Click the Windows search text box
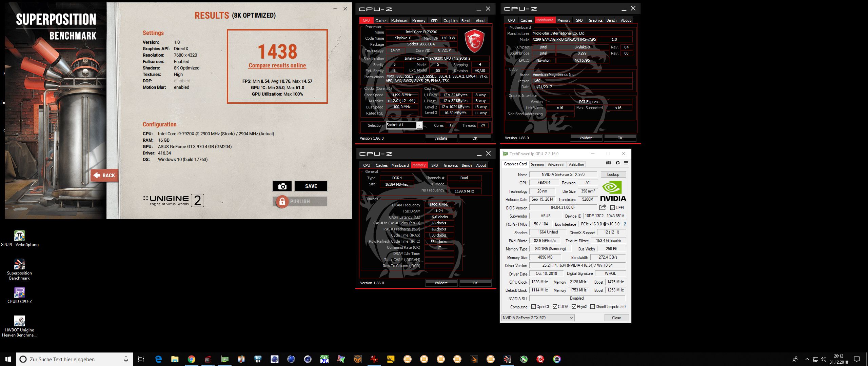 pos(75,359)
